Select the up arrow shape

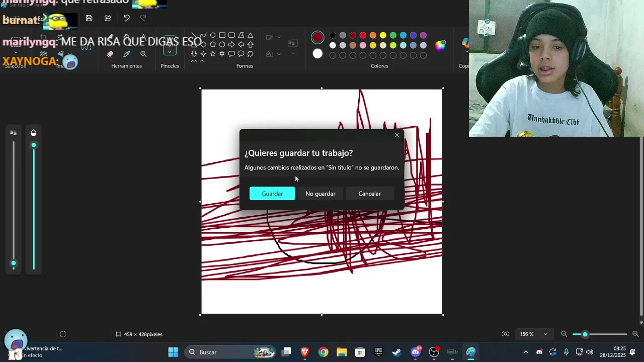click(250, 44)
